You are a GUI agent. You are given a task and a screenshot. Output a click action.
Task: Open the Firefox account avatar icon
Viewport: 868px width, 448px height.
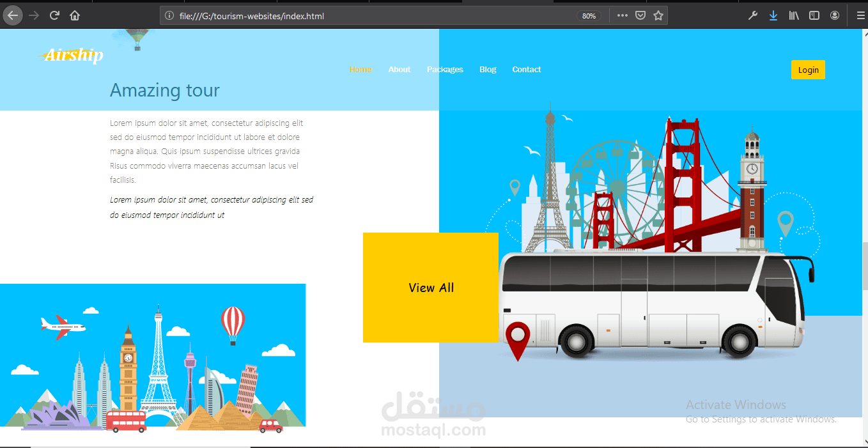point(835,15)
